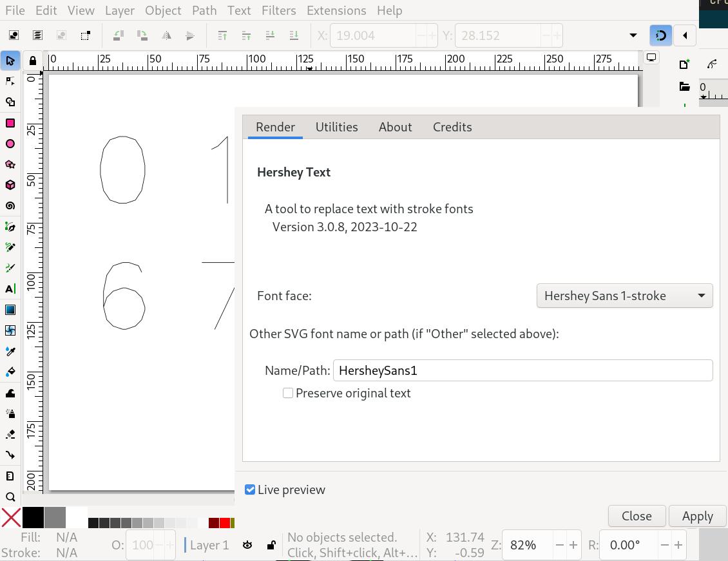Click the New document icon

pyautogui.click(x=684, y=64)
